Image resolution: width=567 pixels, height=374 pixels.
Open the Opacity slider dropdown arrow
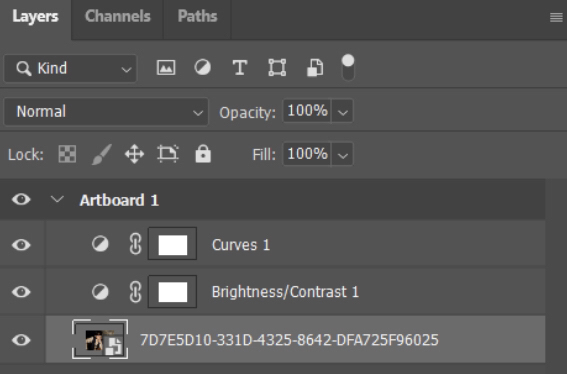[x=342, y=111]
